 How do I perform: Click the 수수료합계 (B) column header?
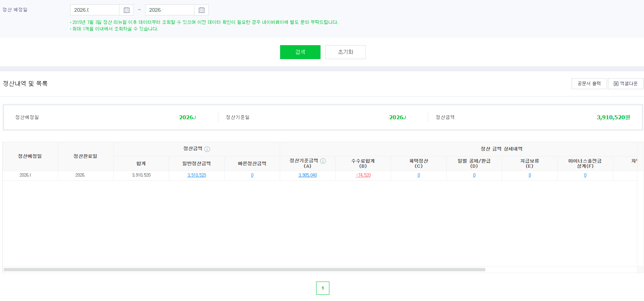pyautogui.click(x=363, y=163)
